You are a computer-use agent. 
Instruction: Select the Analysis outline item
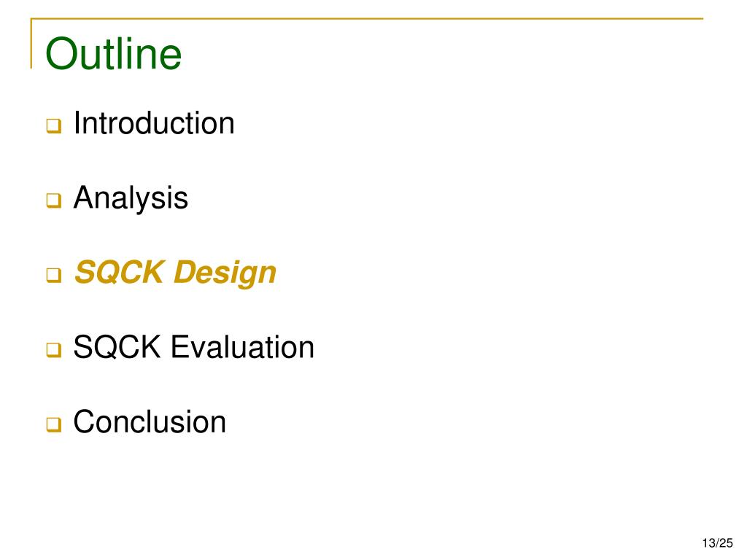131,198
